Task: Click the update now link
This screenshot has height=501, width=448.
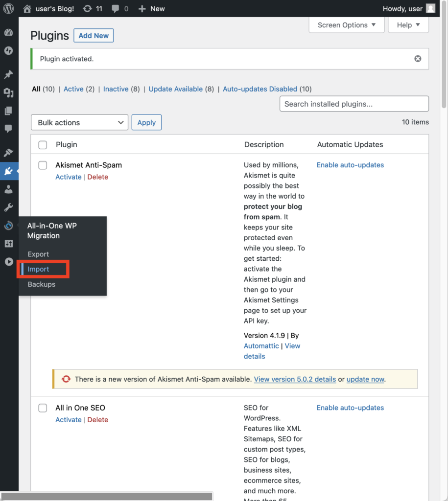Action: 365,379
